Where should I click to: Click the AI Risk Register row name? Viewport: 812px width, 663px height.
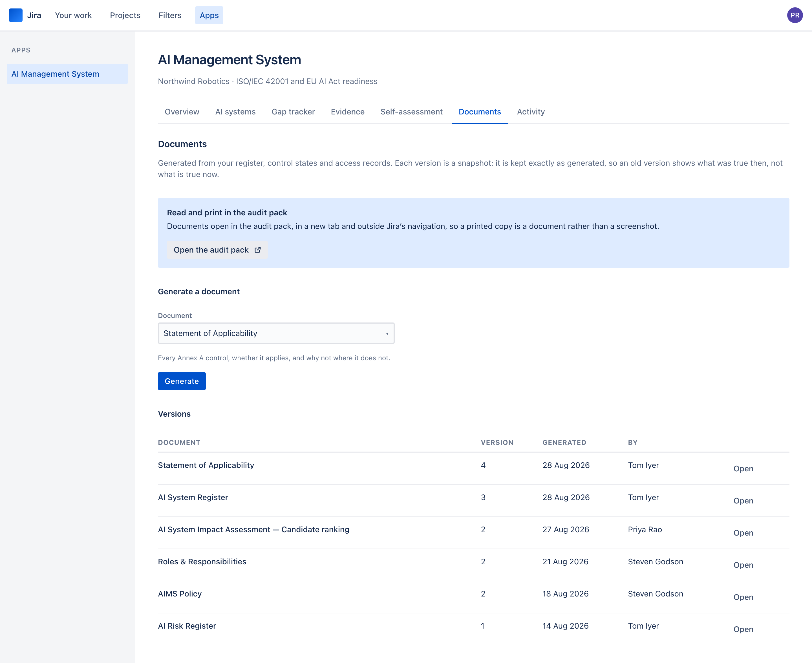click(x=187, y=626)
